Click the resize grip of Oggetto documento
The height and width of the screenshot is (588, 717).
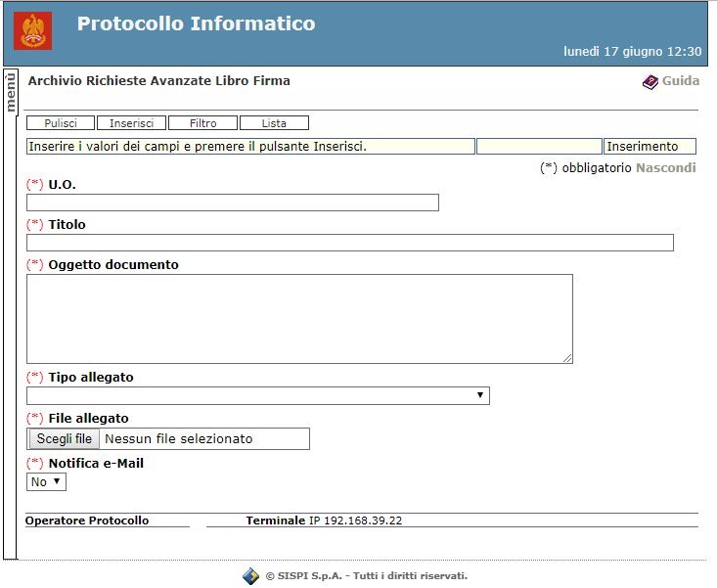567,358
